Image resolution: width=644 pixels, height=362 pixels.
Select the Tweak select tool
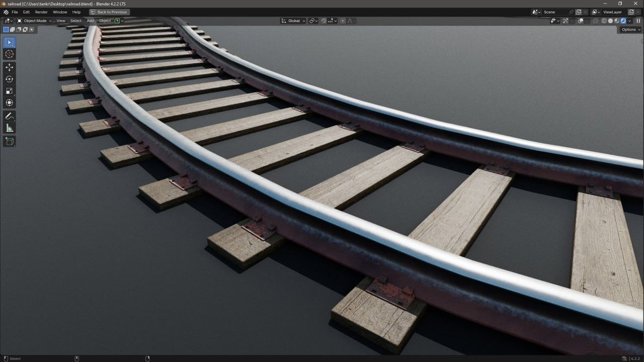tap(9, 41)
